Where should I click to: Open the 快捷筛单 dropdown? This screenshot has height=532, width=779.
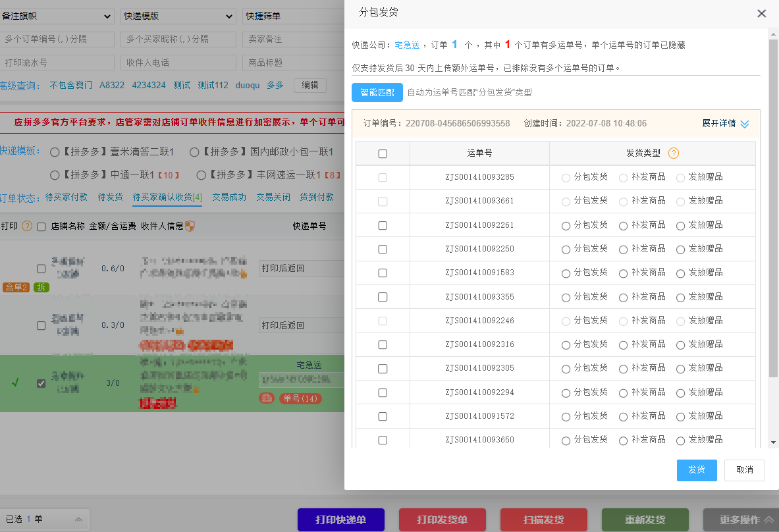[x=294, y=16]
